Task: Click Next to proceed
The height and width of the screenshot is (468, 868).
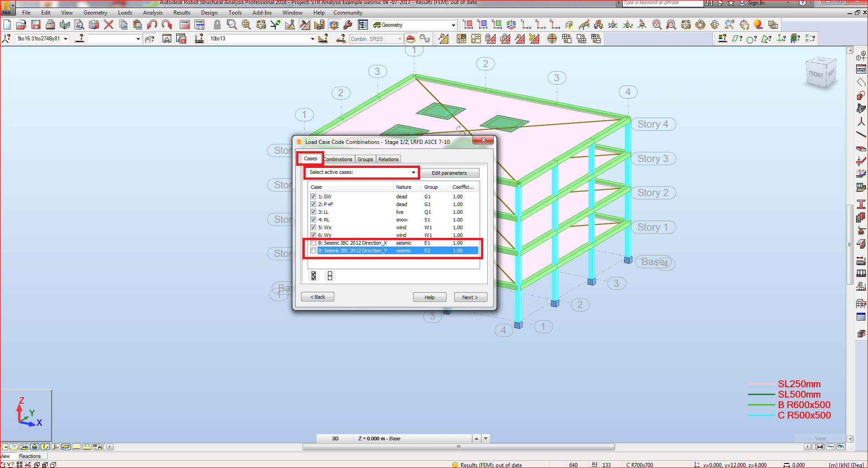Action: pos(471,297)
